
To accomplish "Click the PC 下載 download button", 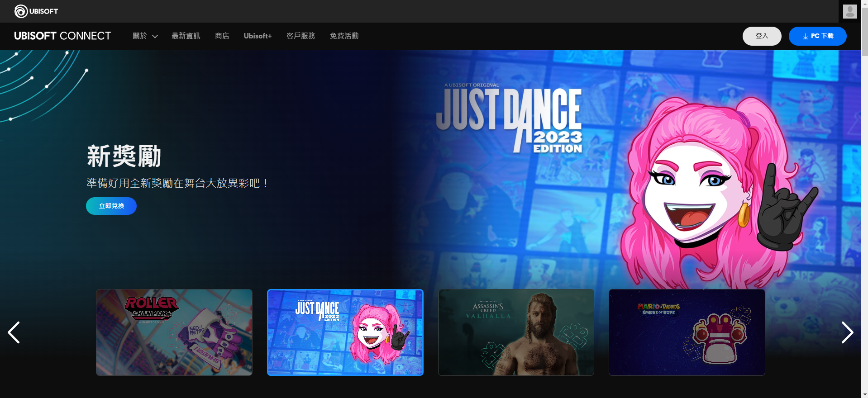I will tap(817, 36).
